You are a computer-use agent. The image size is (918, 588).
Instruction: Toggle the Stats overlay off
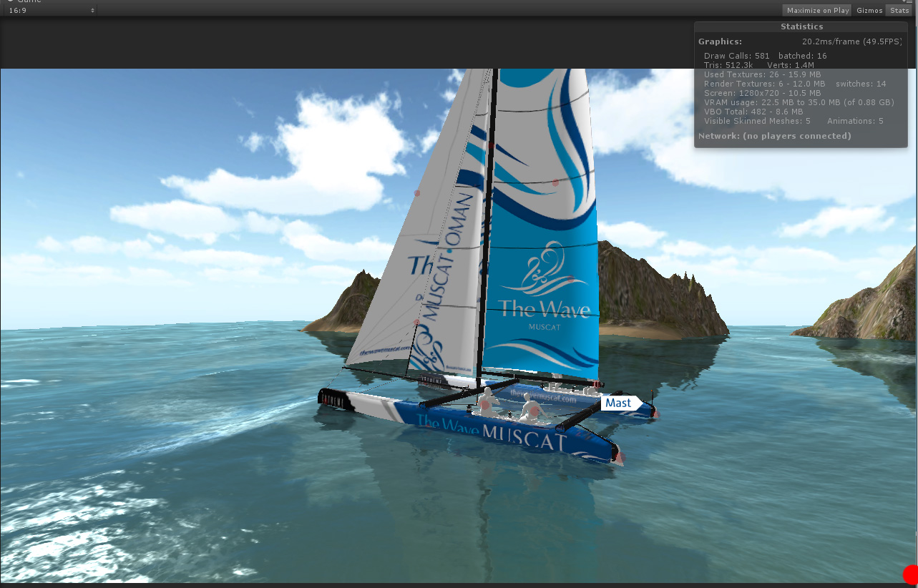click(x=899, y=10)
